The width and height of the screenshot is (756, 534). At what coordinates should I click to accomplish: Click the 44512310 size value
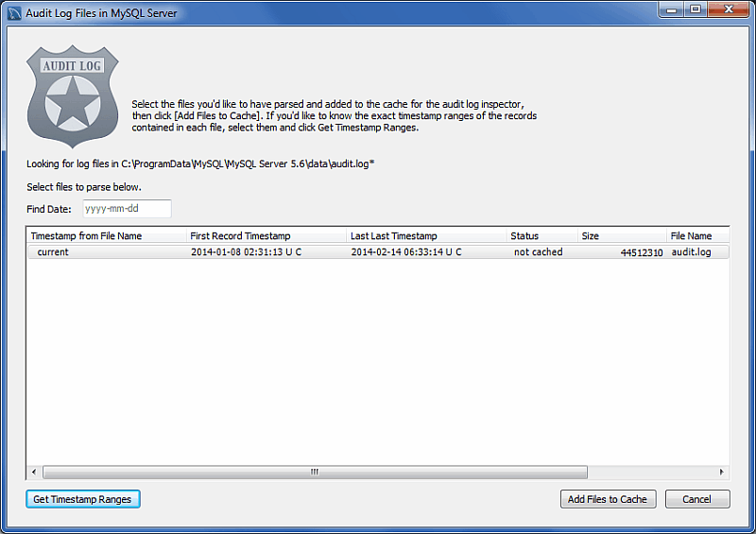tap(642, 252)
